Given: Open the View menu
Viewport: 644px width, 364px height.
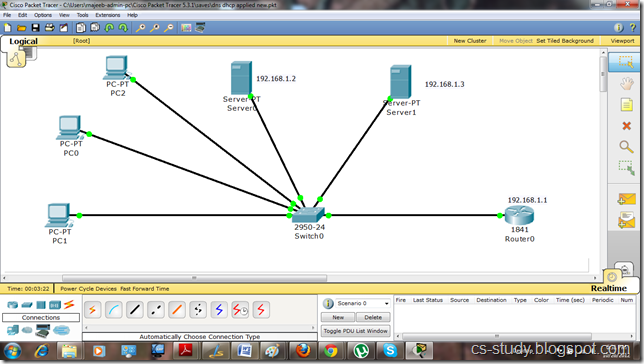Looking at the screenshot, I should [x=64, y=15].
